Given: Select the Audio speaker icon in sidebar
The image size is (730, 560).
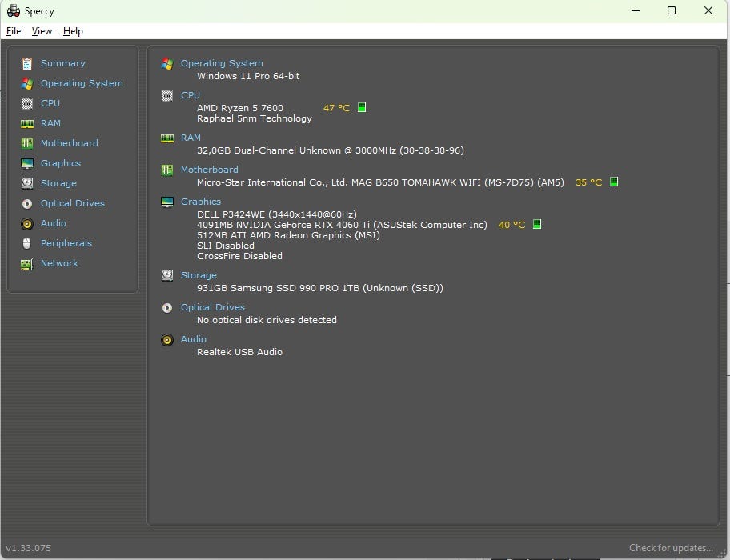Looking at the screenshot, I should point(27,224).
